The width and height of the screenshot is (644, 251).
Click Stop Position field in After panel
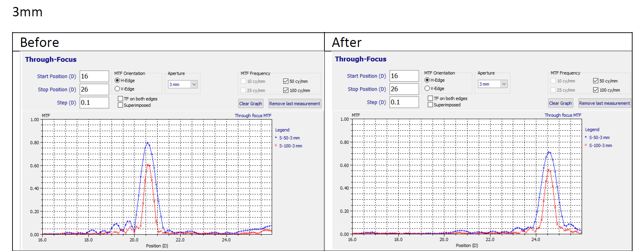(404, 89)
